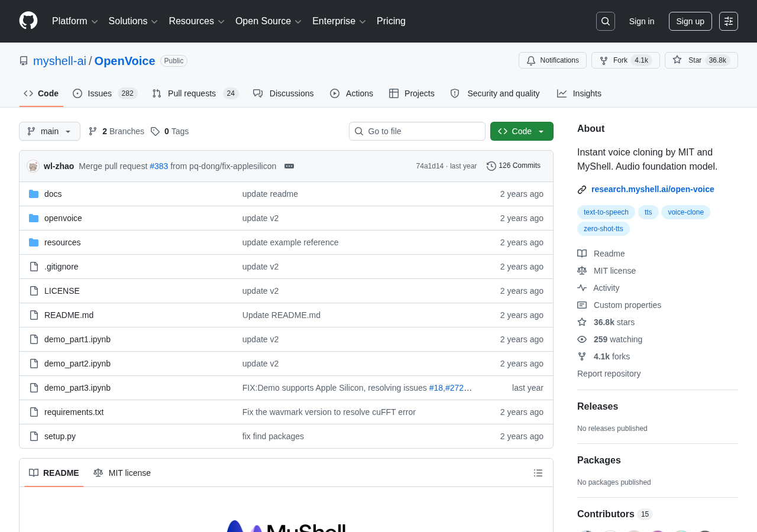Expand commit message ellipsis button

coord(289,166)
